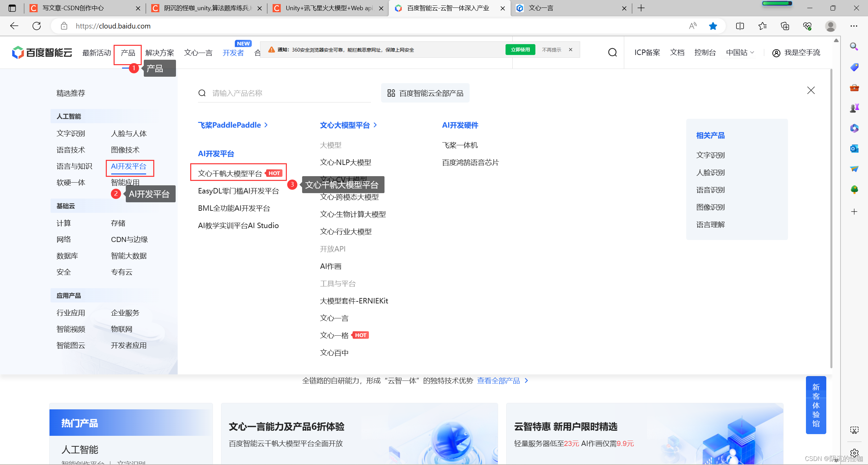Click the favorite star icon in the address bar

click(x=713, y=26)
